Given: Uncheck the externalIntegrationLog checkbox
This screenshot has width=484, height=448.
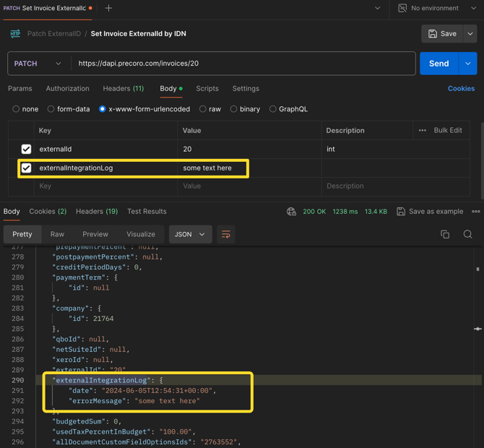Looking at the screenshot, I should tap(26, 168).
